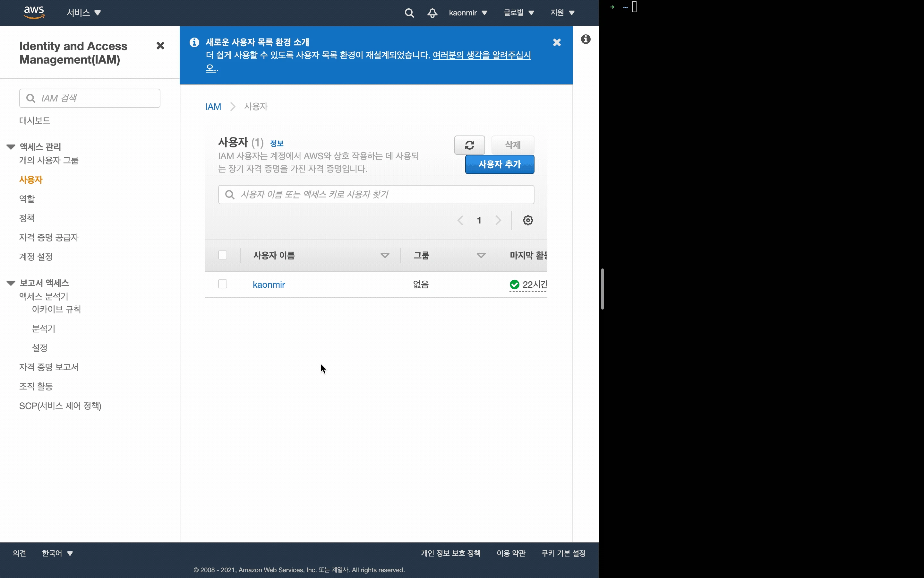
Task: Dismiss the blue new user list banner
Action: click(x=557, y=42)
